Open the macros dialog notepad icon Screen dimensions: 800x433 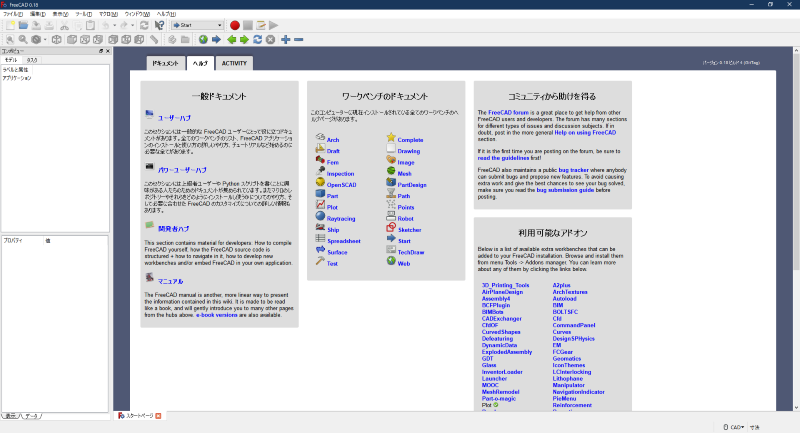[261, 25]
